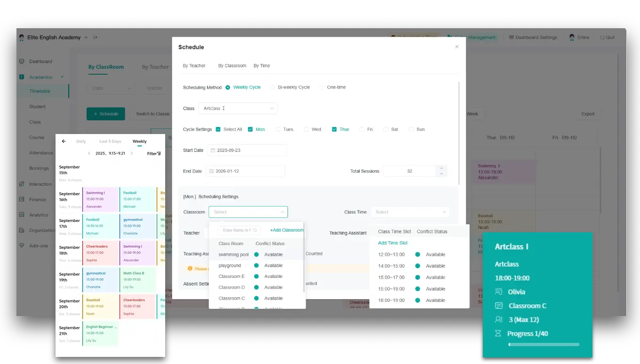Enable the Select All cycle checkbox
Screen dimensions: 640x364
(217, 129)
